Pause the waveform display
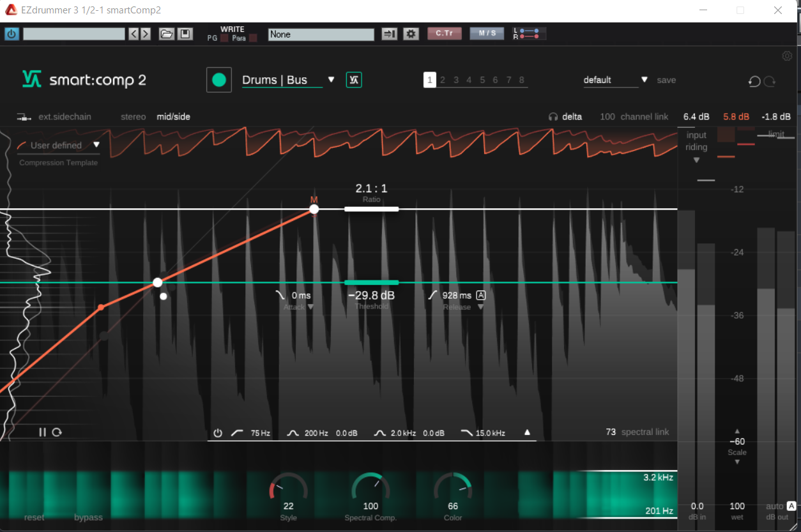801x532 pixels. 42,432
